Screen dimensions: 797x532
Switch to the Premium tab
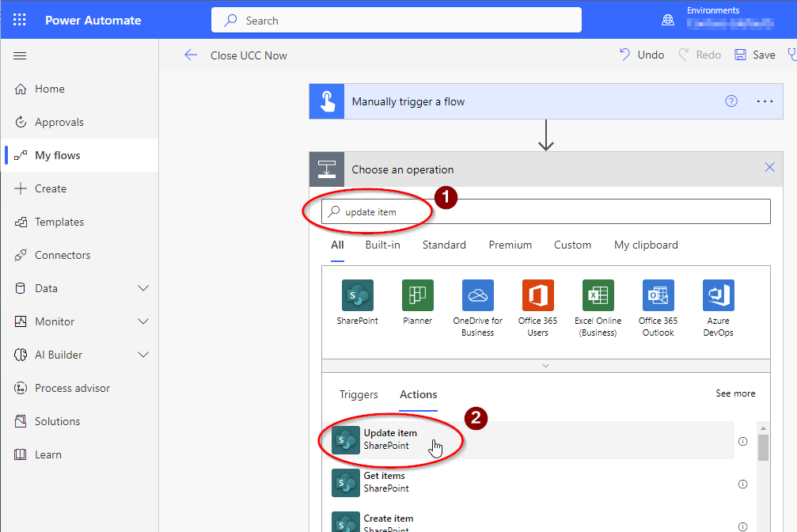pos(510,245)
